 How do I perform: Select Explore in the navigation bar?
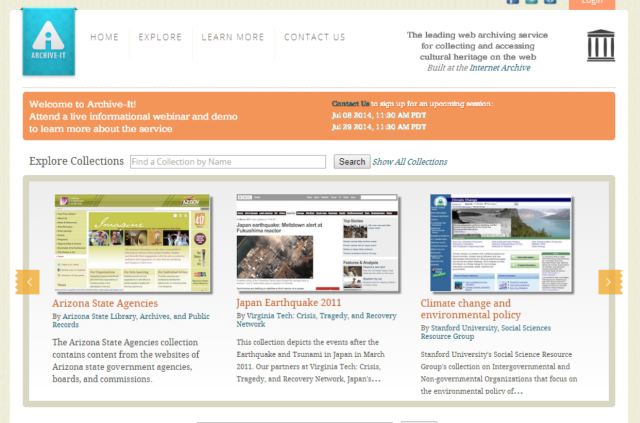click(160, 38)
